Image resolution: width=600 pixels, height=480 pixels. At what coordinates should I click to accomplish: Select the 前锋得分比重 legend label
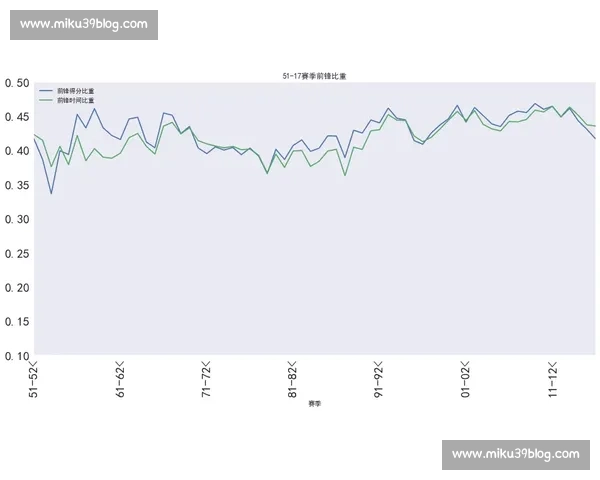(x=76, y=91)
